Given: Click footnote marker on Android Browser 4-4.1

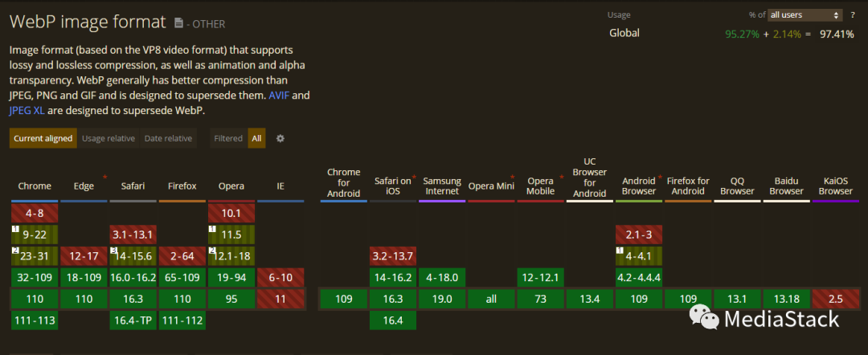Looking at the screenshot, I should [x=620, y=251].
